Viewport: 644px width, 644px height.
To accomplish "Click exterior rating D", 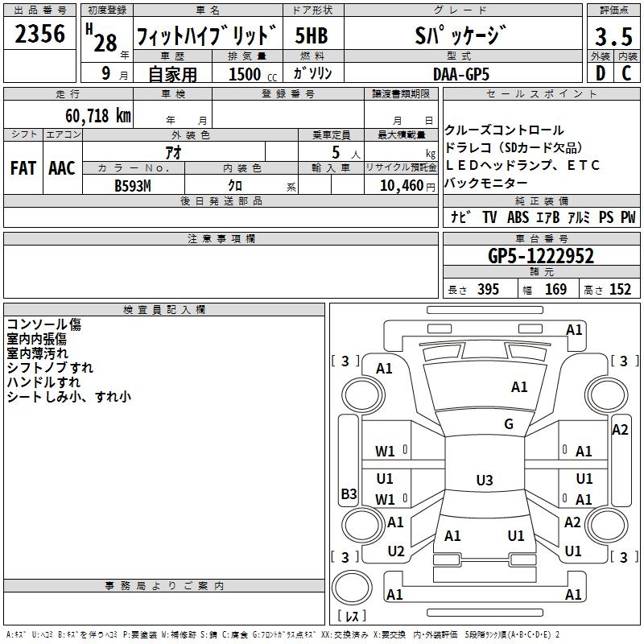I will [x=601, y=73].
